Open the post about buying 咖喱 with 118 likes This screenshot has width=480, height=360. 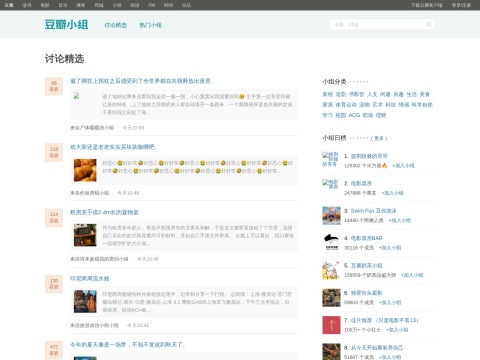(112, 147)
